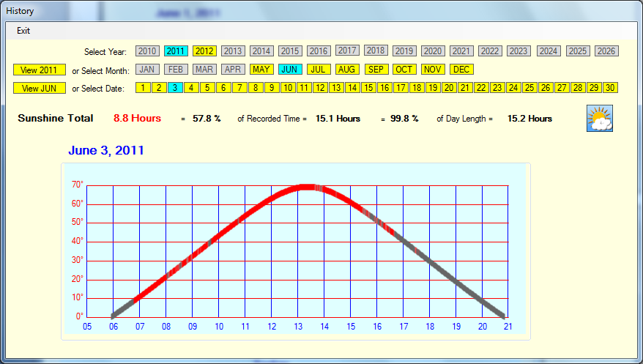
Task: Pick the OCT month button
Action: pyautogui.click(x=404, y=70)
